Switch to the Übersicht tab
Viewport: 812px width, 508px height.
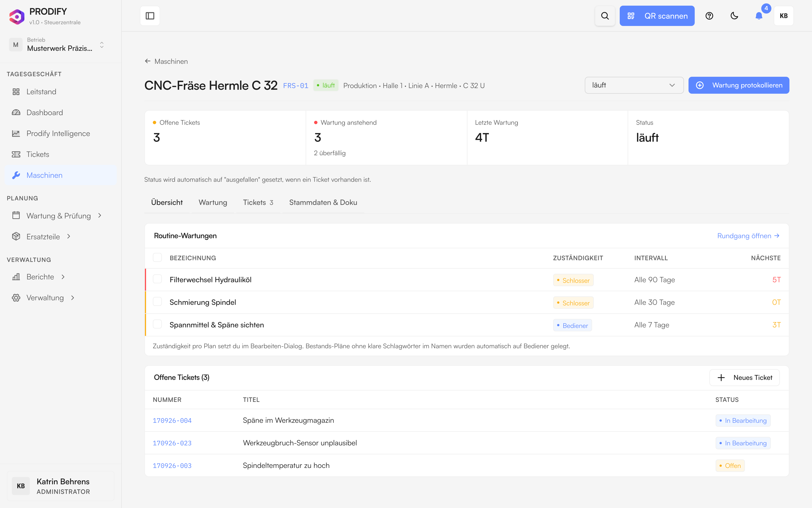coord(167,203)
